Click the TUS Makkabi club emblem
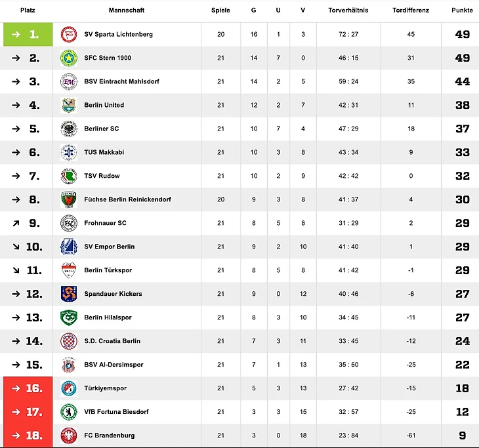The height and width of the screenshot is (448, 479). tap(69, 152)
